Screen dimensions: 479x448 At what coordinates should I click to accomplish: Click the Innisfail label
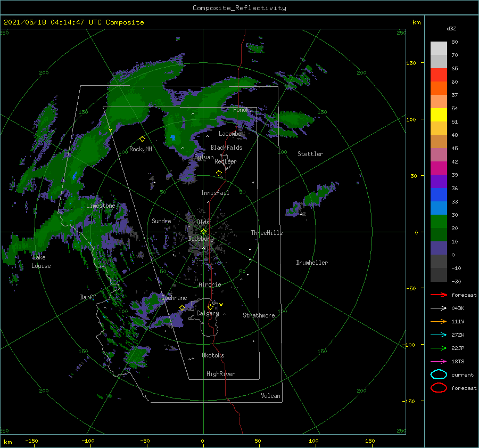click(215, 193)
